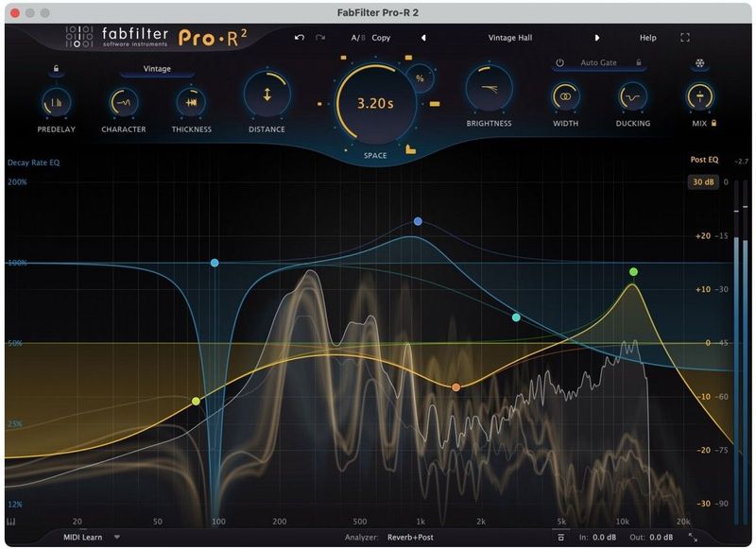Toggle the A/B comparison switch

click(x=358, y=38)
